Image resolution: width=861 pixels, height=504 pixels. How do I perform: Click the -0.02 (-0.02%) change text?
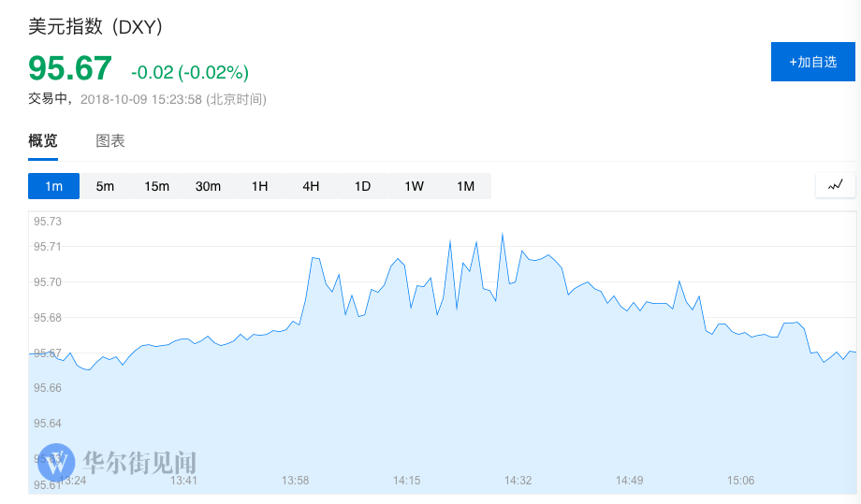tap(190, 72)
